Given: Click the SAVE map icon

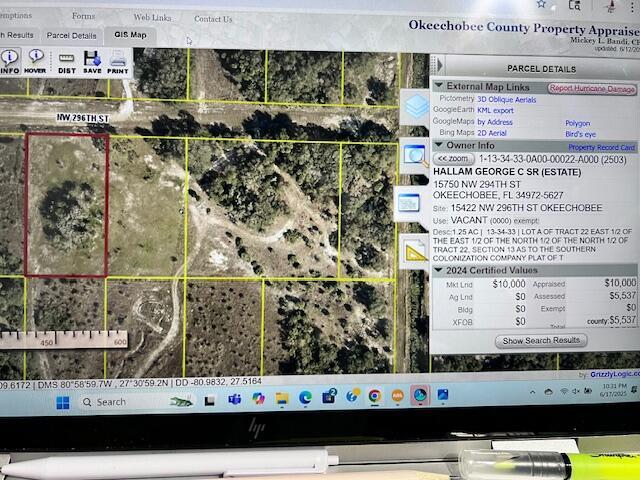Looking at the screenshot, I should (x=92, y=63).
